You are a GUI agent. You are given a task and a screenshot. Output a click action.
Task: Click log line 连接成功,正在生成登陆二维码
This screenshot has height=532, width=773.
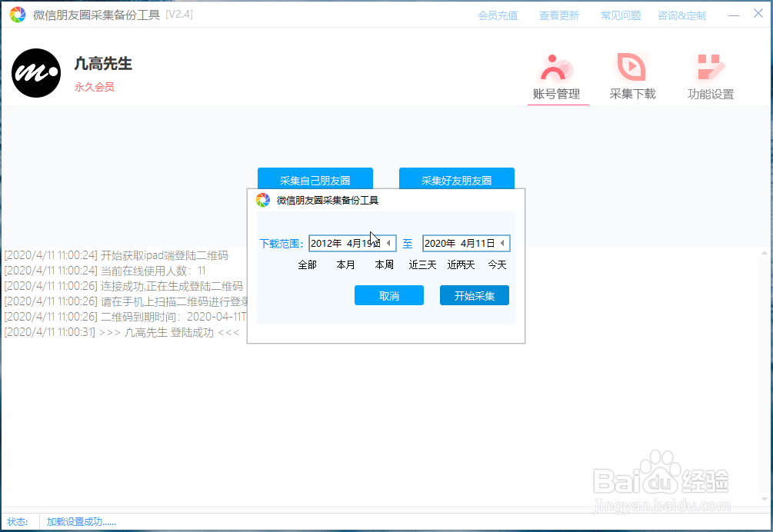[x=123, y=286]
